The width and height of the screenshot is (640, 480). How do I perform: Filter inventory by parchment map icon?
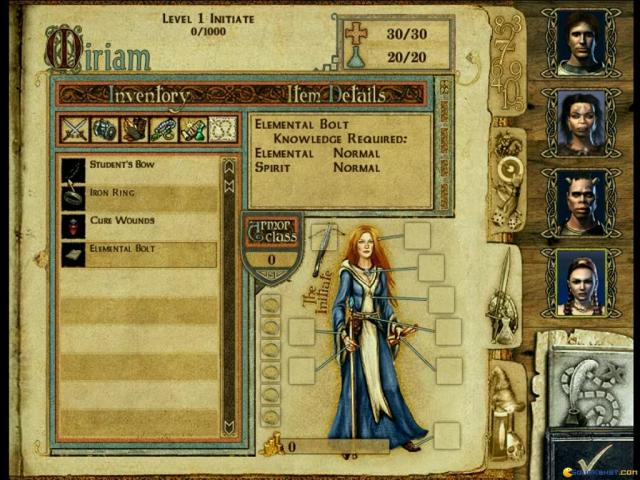[223, 129]
